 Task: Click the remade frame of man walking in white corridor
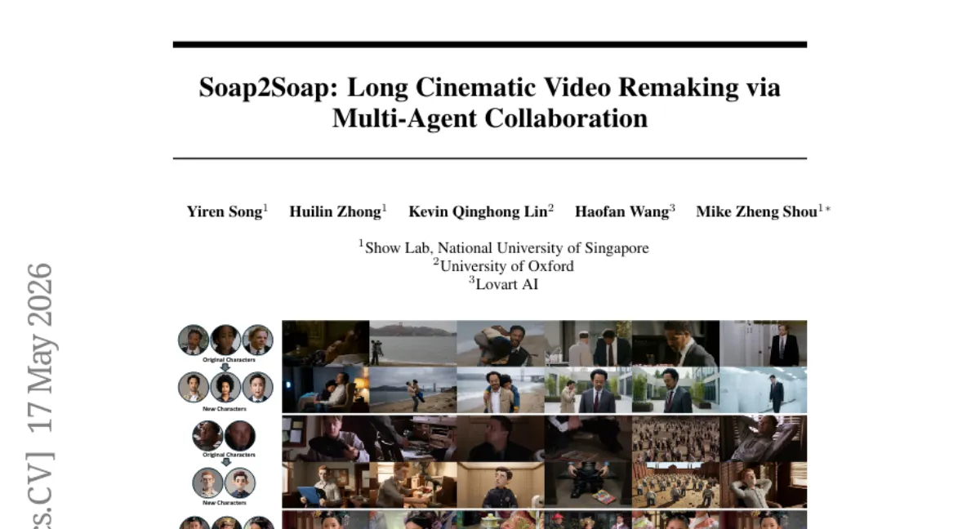point(764,390)
